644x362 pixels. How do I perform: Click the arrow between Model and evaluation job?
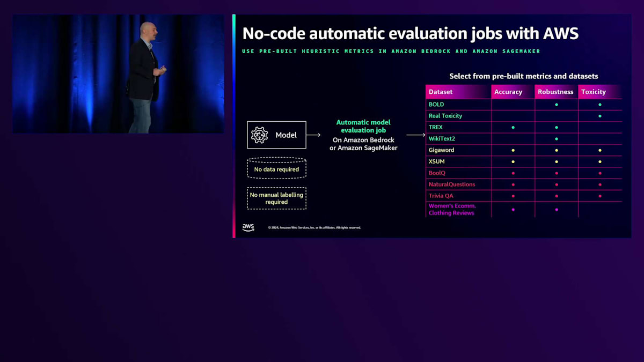pyautogui.click(x=314, y=135)
